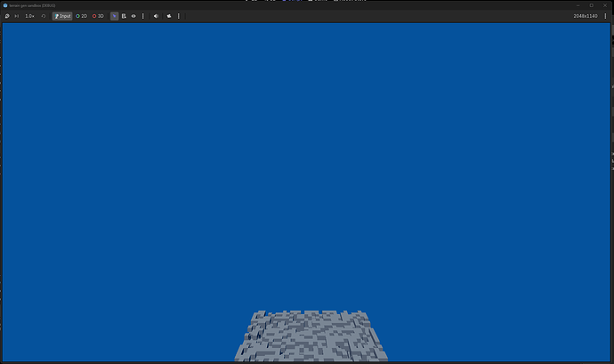Open embedding options beside resolution
Viewport: 614px width, 364px height.
[605, 16]
